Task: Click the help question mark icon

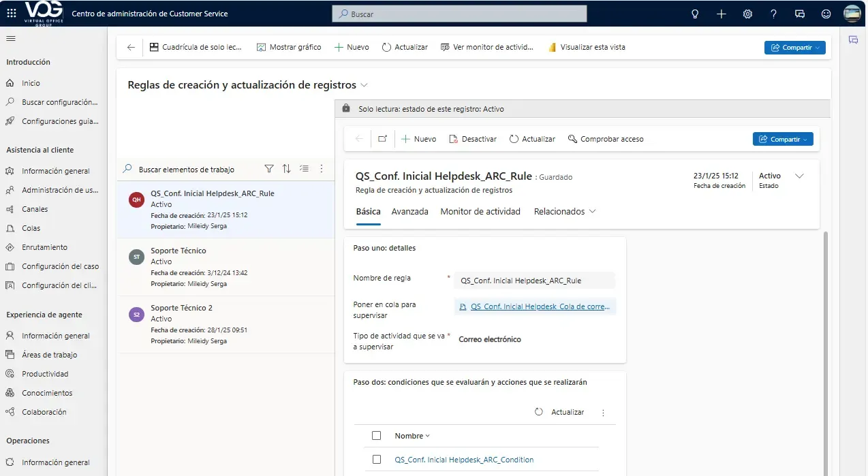Action: (773, 14)
